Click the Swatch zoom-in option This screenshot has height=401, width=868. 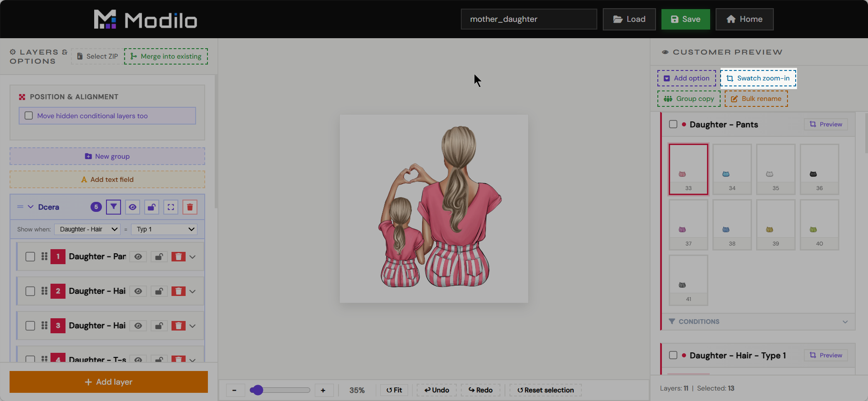coord(758,78)
